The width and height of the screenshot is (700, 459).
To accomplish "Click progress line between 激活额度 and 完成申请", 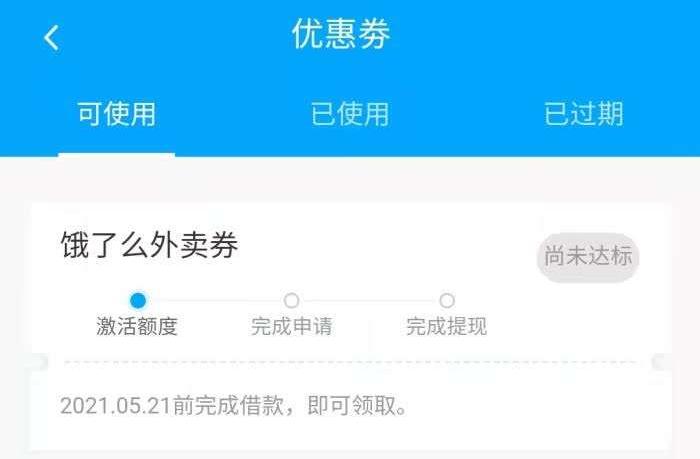I will [x=215, y=300].
